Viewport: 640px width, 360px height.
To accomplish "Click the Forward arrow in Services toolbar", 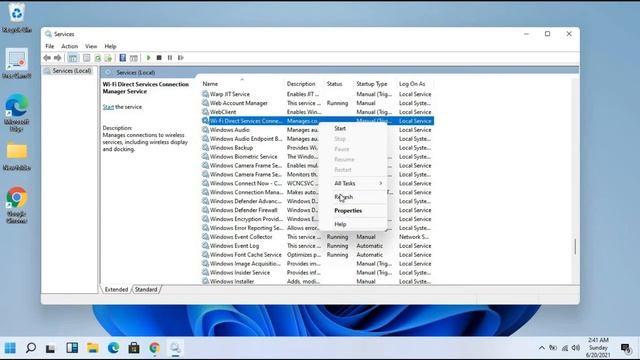I will (58, 58).
